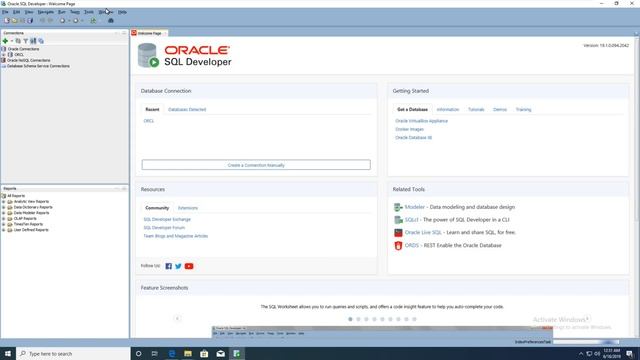Show hidden system tray icons

581,353
